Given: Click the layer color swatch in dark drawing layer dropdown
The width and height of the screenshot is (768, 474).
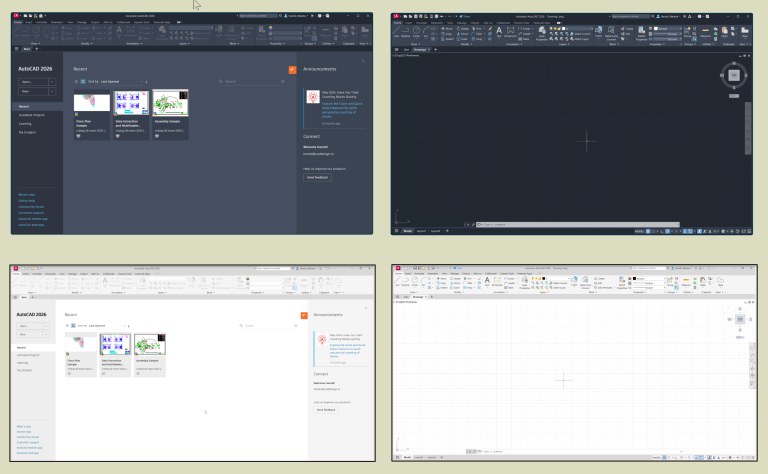Looking at the screenshot, I should (x=565, y=28).
